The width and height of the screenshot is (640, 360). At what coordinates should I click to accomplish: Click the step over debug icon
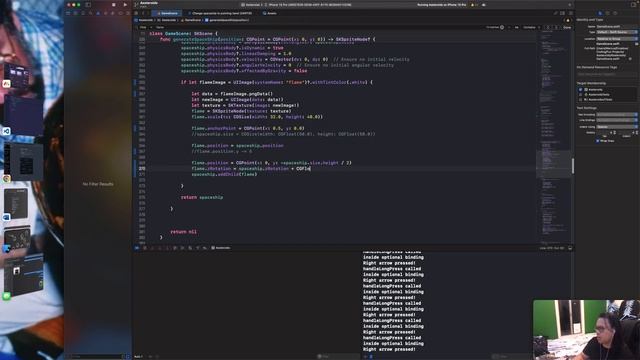coord(159,248)
